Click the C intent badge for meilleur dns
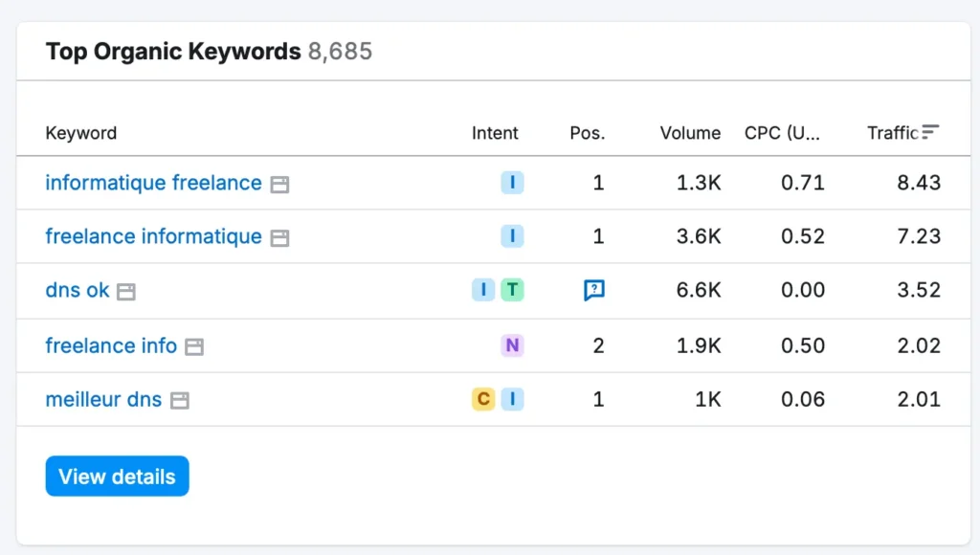Image resolution: width=980 pixels, height=555 pixels. click(x=483, y=399)
